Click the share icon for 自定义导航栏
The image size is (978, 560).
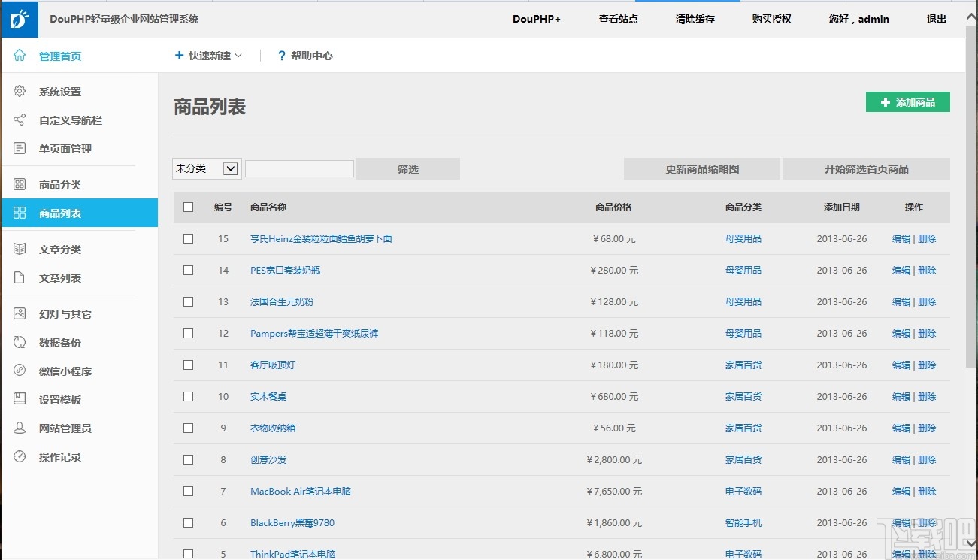point(20,120)
